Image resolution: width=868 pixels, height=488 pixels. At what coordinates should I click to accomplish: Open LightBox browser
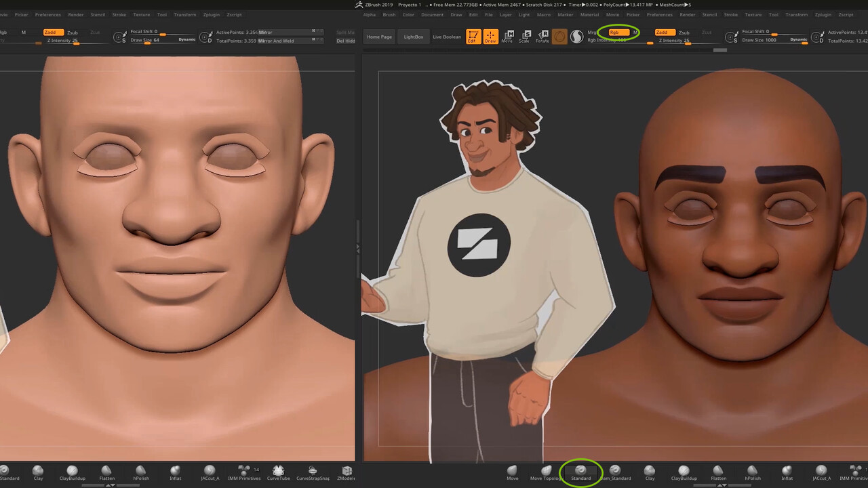(414, 37)
